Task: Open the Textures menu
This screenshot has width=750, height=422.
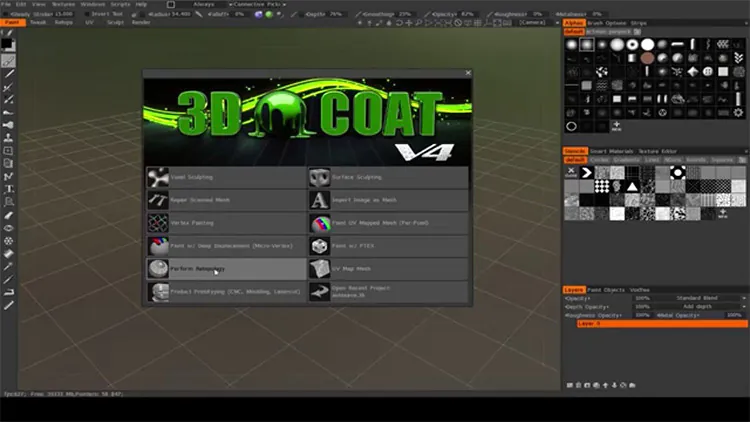Action: [64, 4]
